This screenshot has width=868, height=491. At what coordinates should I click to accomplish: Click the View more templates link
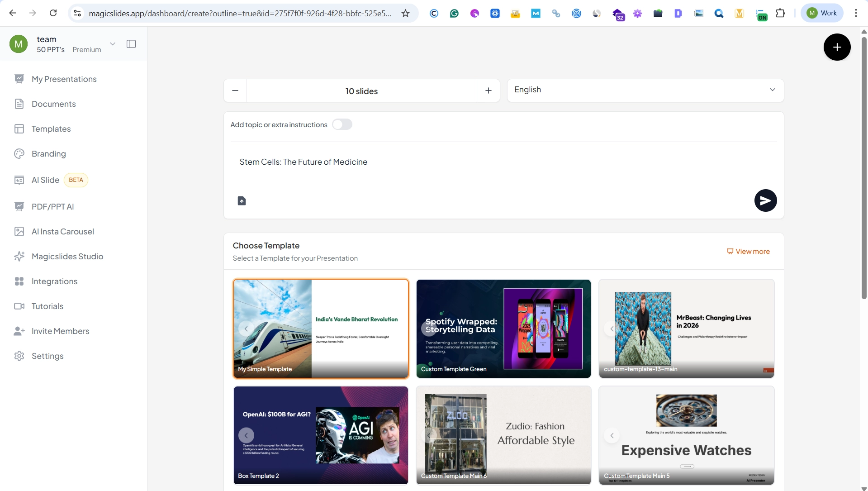coord(748,252)
